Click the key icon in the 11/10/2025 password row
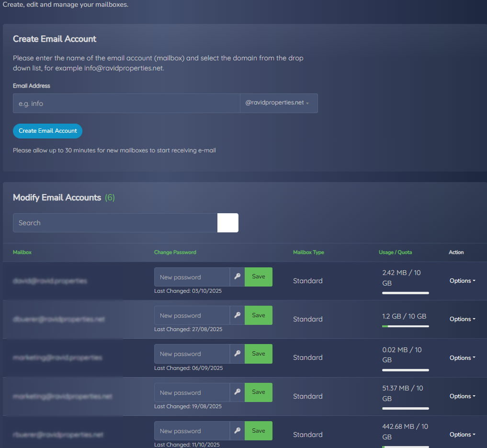 [237, 431]
